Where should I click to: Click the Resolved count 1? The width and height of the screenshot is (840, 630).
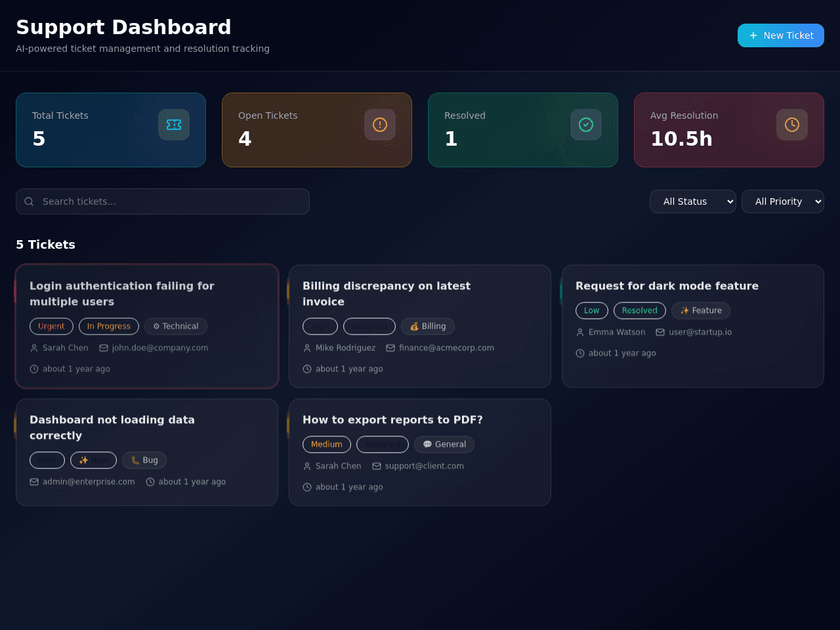(451, 139)
